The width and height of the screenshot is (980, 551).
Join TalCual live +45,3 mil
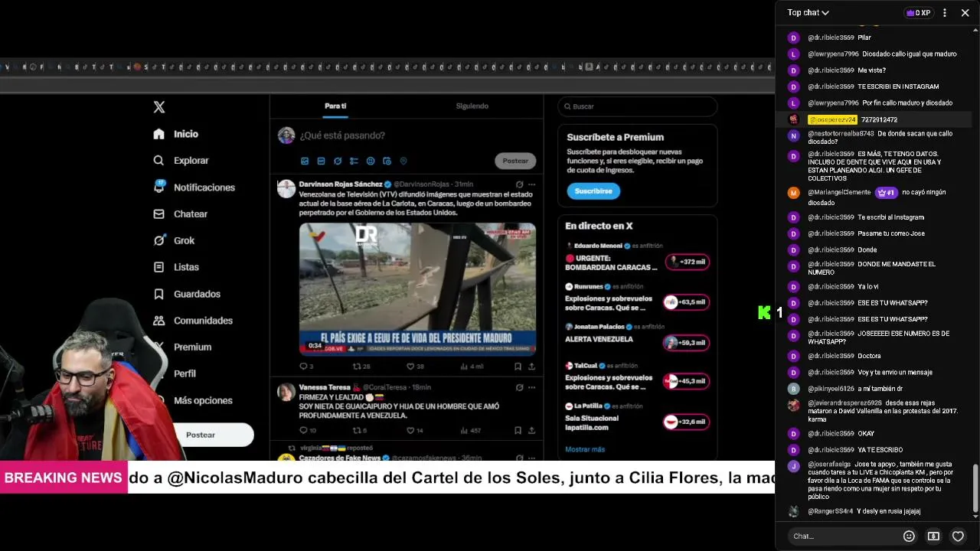[x=686, y=381]
